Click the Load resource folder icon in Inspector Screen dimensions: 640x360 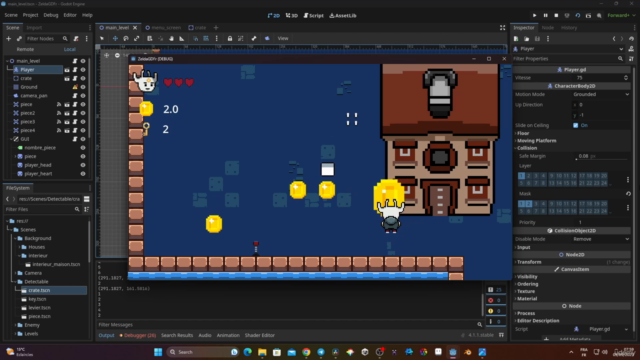click(527, 39)
